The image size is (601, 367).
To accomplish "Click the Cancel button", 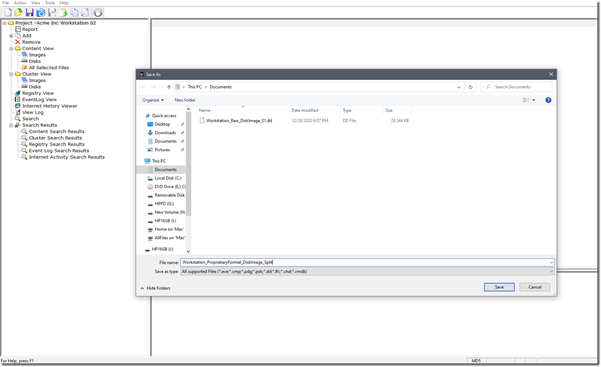I will click(x=535, y=287).
